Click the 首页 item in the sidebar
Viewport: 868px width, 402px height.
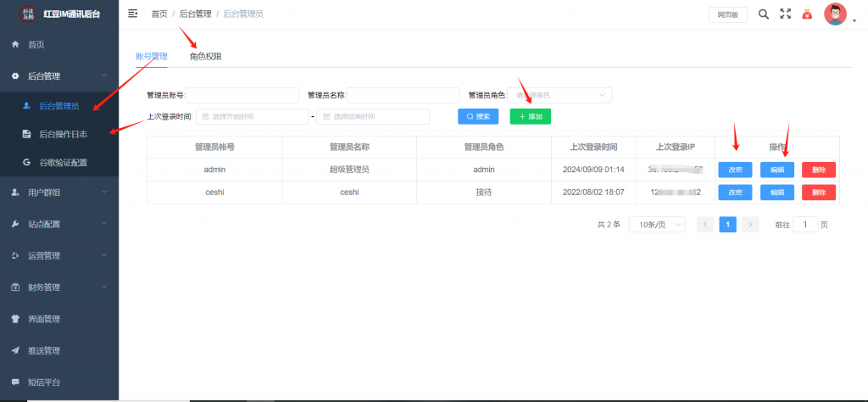[59, 44]
